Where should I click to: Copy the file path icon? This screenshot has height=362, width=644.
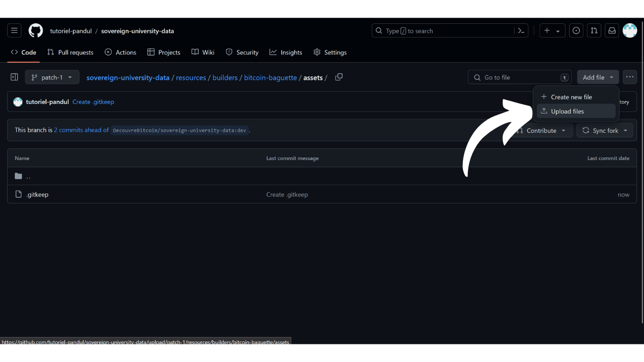(x=339, y=77)
